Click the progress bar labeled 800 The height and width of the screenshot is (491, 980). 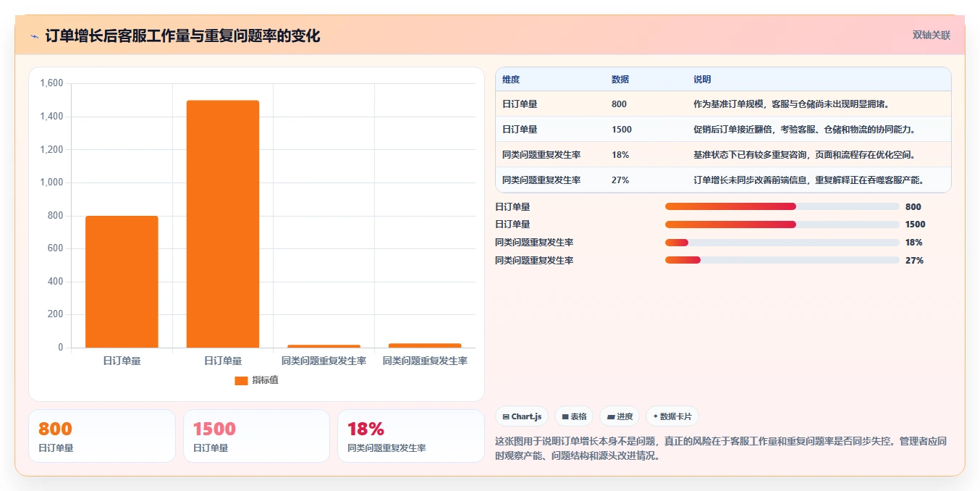pos(782,207)
